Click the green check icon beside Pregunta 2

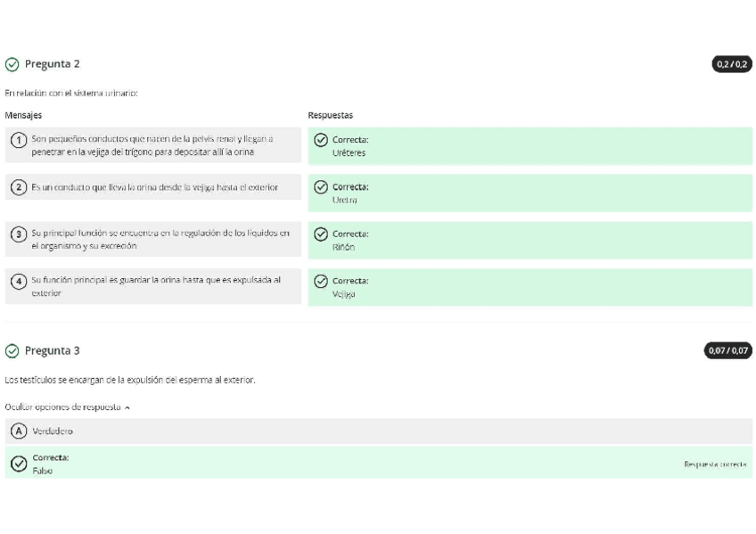click(x=12, y=64)
